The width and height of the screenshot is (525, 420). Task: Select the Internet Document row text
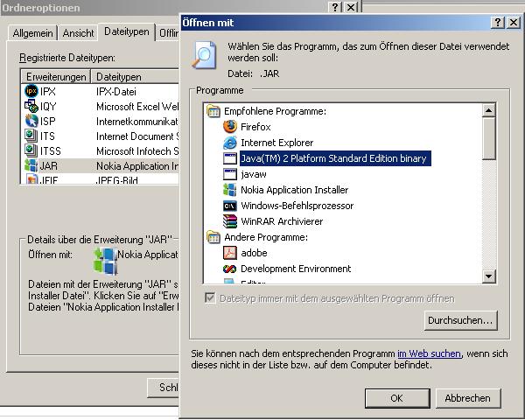point(137,136)
